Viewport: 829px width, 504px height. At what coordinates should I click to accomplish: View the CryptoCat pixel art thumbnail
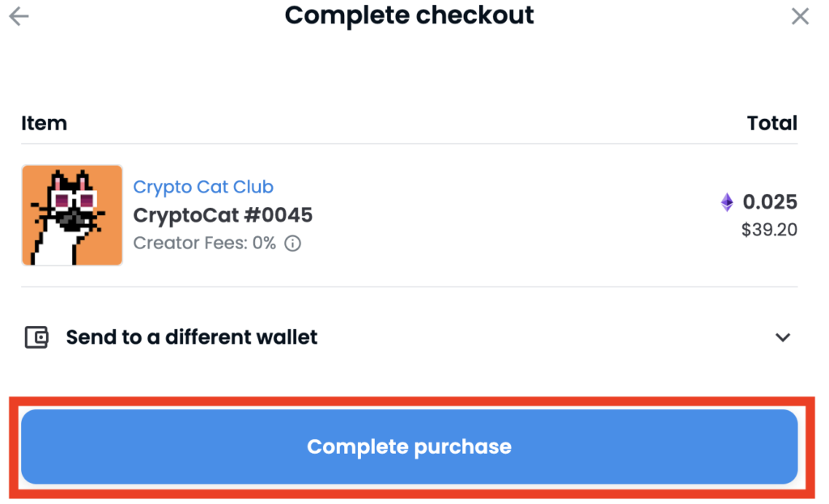72,215
